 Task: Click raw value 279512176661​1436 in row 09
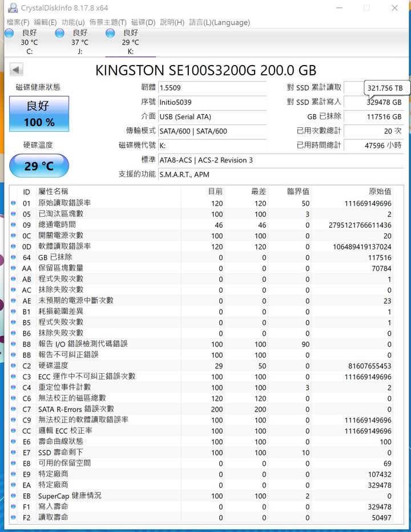(x=360, y=225)
